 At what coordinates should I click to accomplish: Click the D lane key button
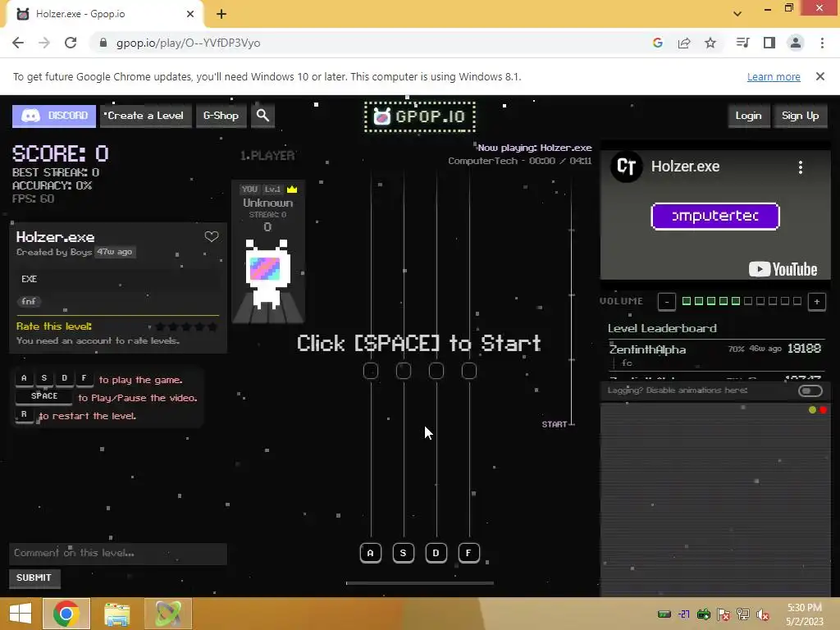(436, 553)
